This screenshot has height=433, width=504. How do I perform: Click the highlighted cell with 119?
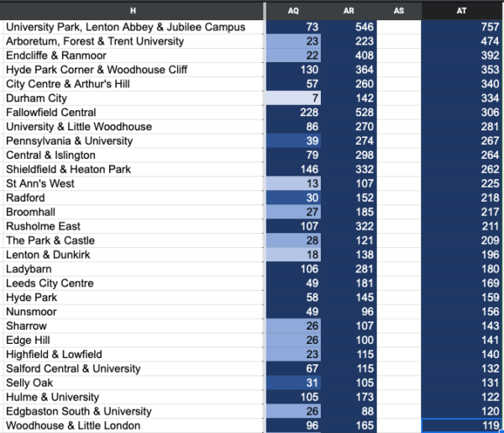pyautogui.click(x=461, y=425)
